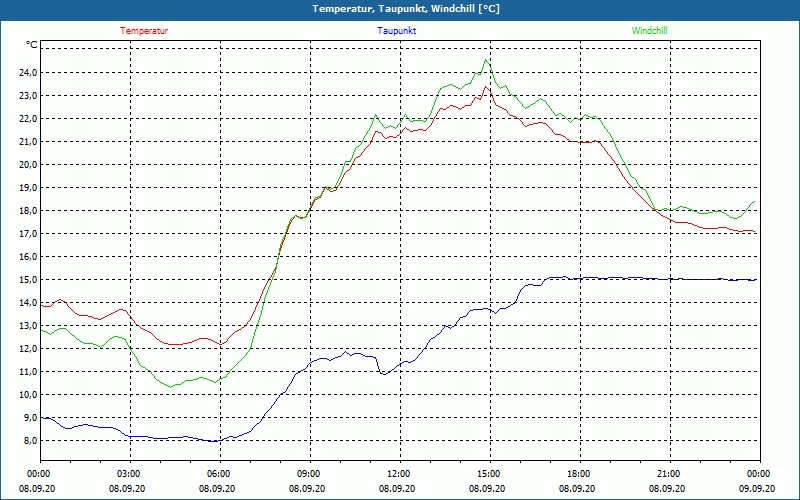The height and width of the screenshot is (500, 800).
Task: Click the 17,0 y-axis value
Action: click(x=28, y=233)
